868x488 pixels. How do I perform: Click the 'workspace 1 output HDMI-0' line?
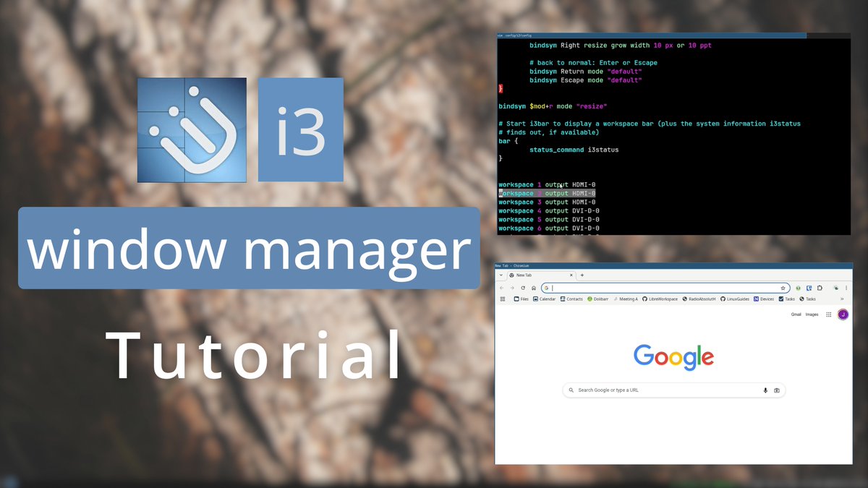point(547,185)
